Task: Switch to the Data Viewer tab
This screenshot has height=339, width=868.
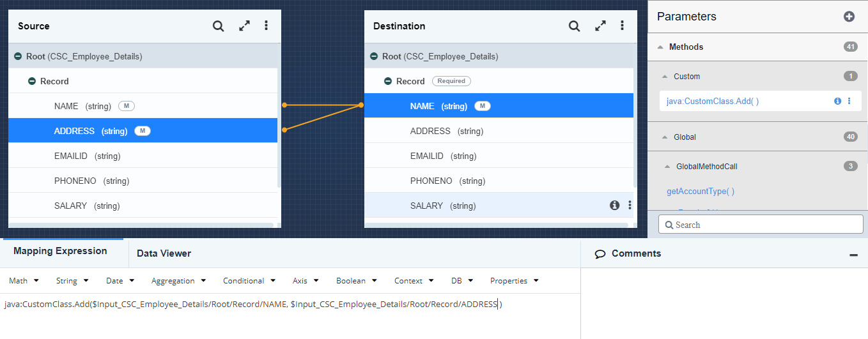Action: [164, 253]
